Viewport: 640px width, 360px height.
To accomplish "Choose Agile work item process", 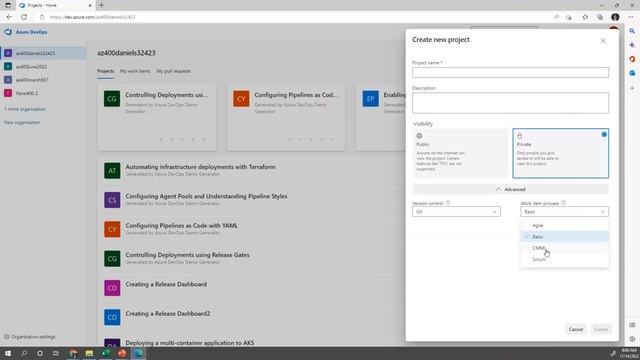I will coord(564,225).
